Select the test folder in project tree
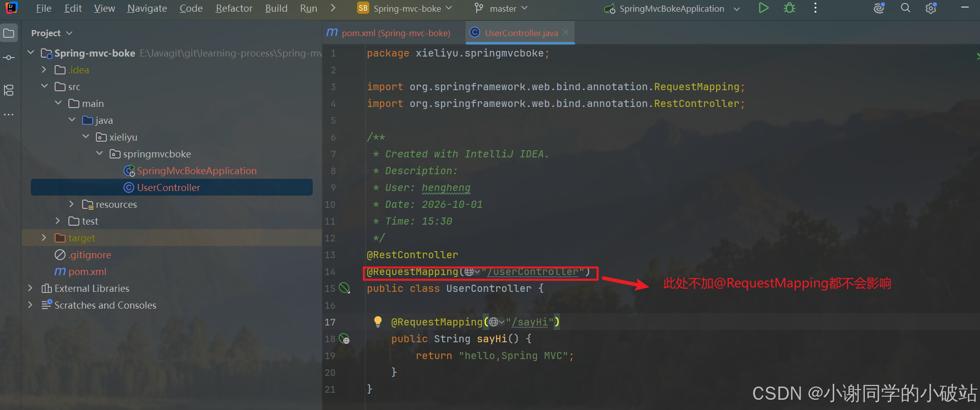Image resolution: width=980 pixels, height=410 pixels. (90, 221)
